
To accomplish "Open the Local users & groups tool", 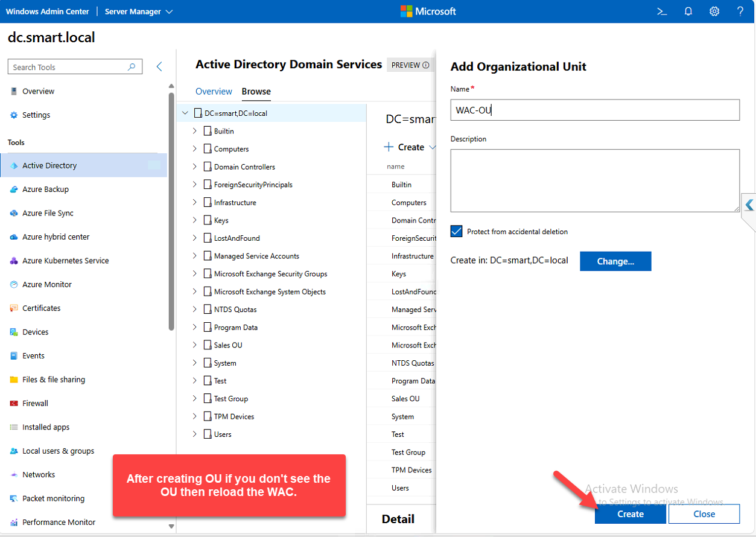I will tap(58, 451).
